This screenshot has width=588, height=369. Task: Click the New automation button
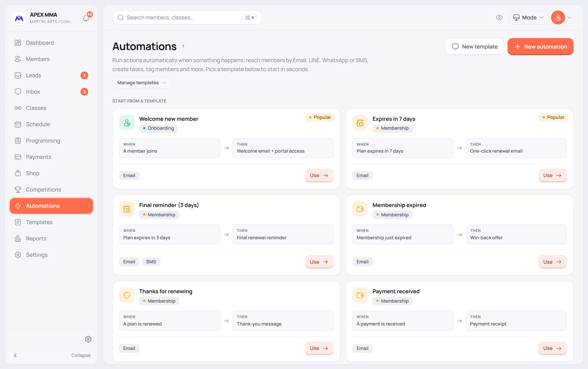tap(540, 46)
